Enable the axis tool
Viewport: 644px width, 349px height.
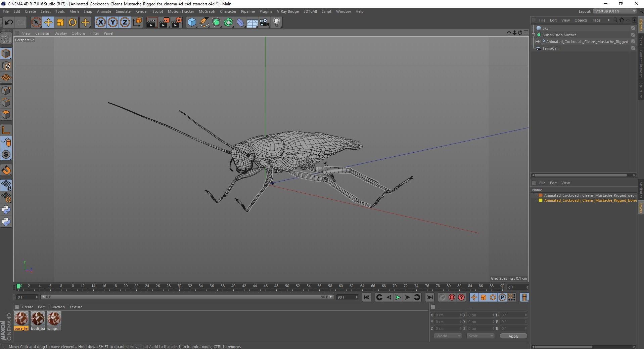[x=6, y=130]
